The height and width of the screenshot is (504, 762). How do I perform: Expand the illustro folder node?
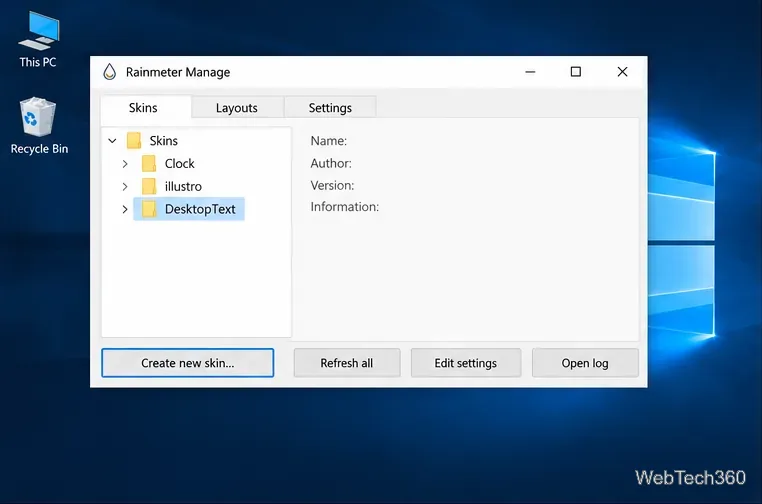[125, 187]
